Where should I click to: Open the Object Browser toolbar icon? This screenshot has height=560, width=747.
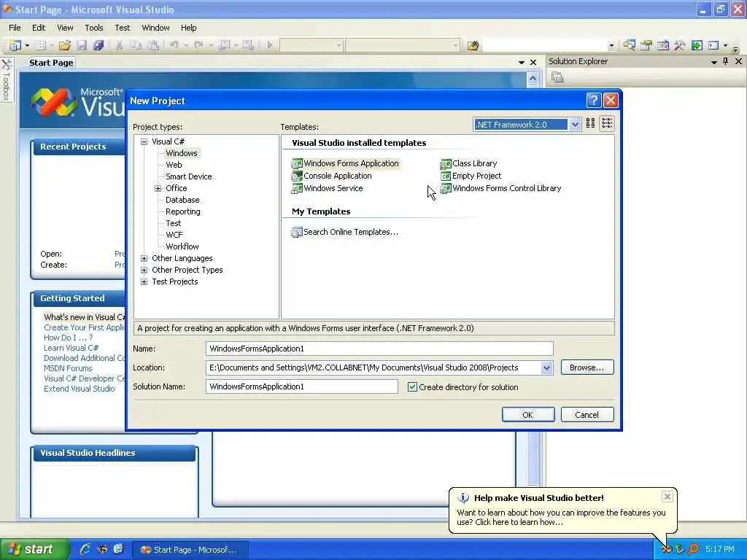coord(662,45)
